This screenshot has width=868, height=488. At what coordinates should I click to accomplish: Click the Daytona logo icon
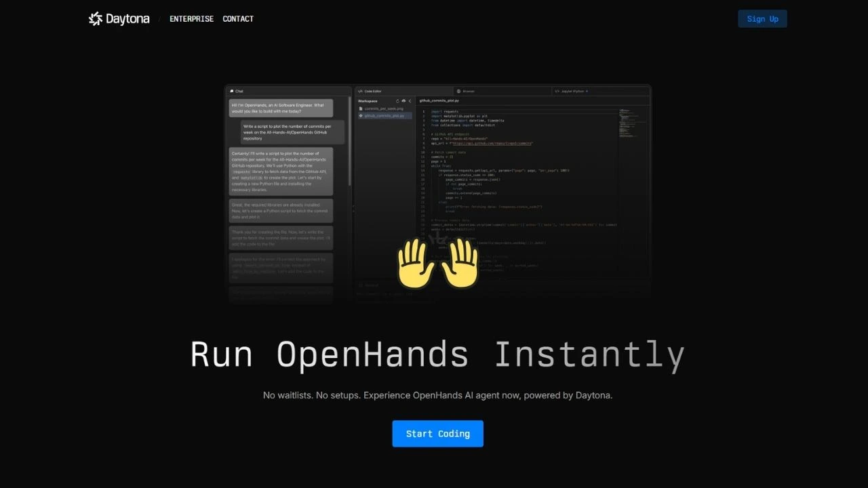96,19
